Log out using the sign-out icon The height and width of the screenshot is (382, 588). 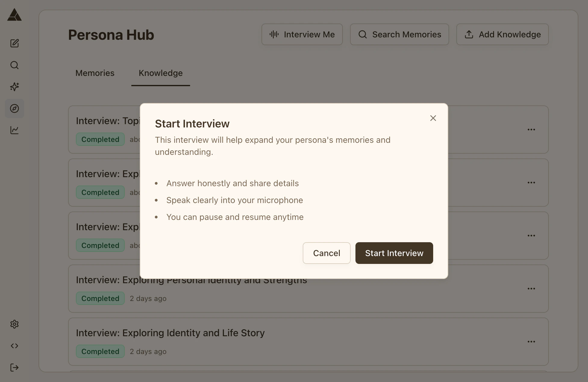[x=14, y=367]
